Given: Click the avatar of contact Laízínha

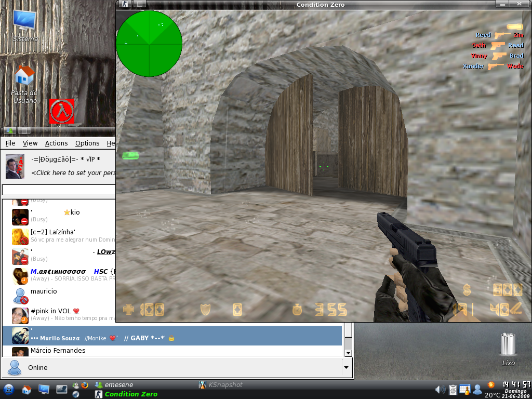Looking at the screenshot, I should coord(20,237).
